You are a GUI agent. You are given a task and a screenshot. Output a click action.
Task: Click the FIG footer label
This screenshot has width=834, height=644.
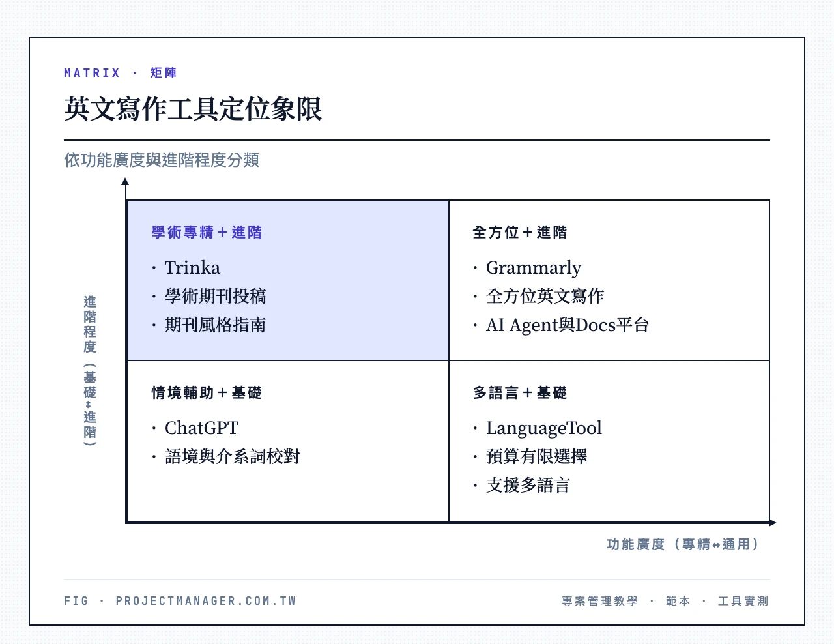[x=76, y=601]
